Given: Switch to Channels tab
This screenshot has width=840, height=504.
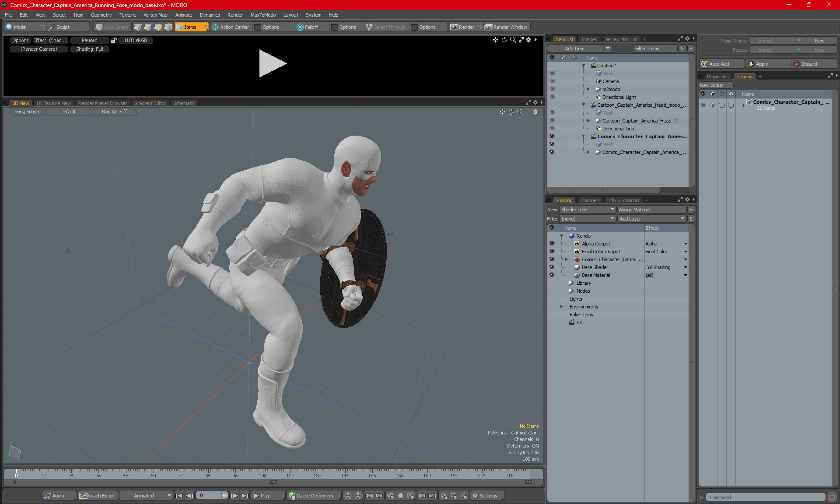Looking at the screenshot, I should (589, 200).
